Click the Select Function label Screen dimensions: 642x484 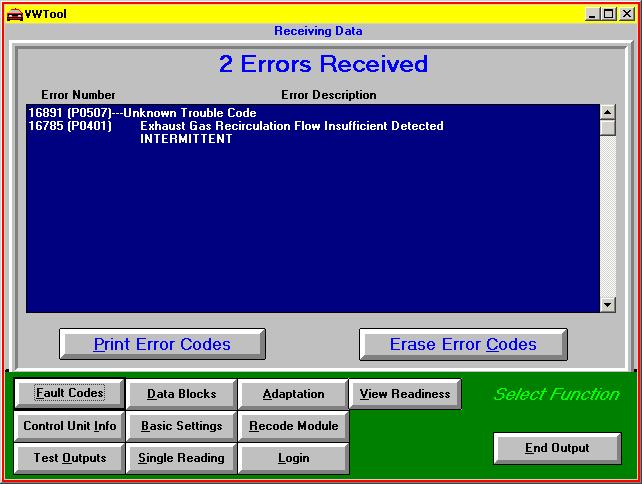(557, 394)
